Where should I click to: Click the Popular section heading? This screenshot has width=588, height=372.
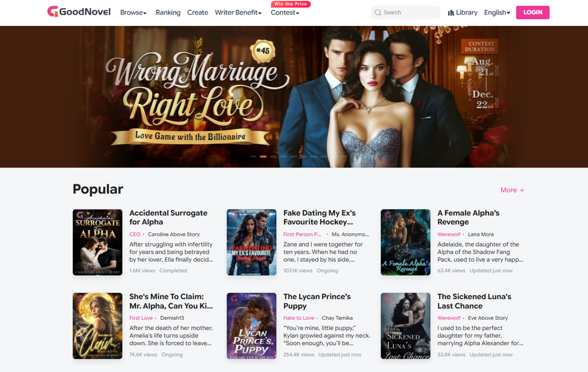[x=98, y=189]
